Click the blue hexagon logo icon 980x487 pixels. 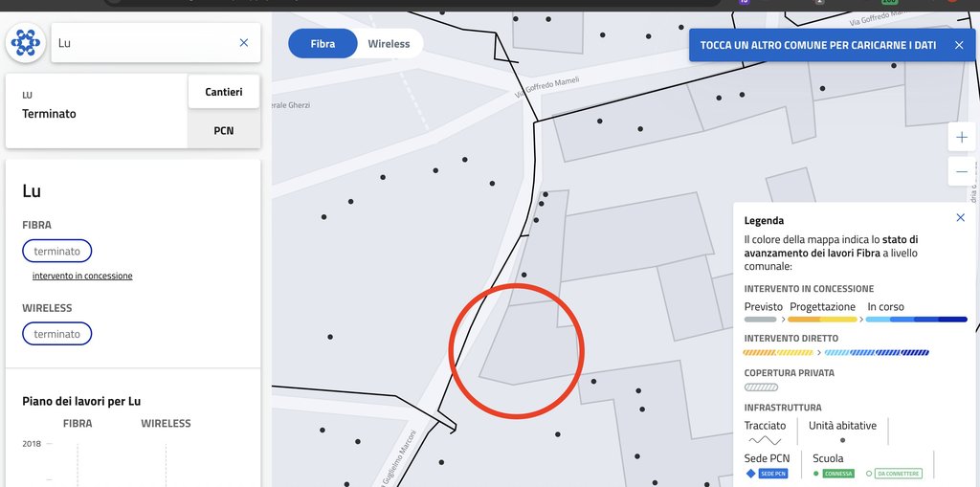(26, 42)
